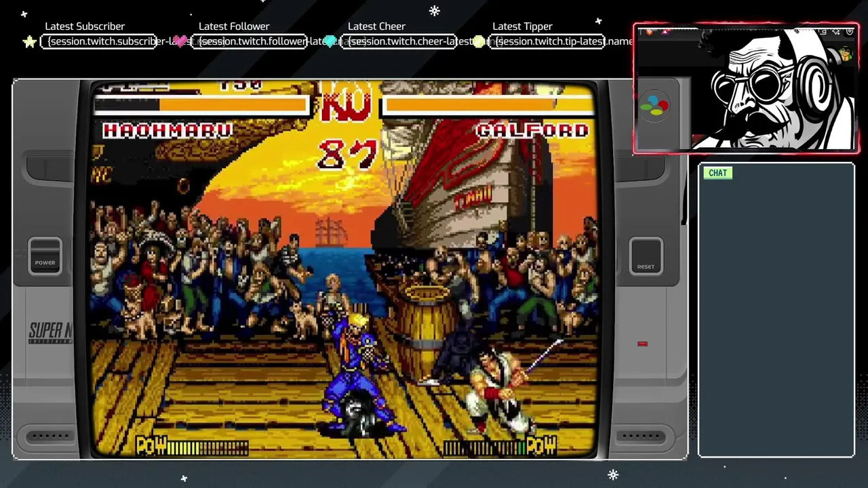868x488 pixels.
Task: Click the Brave Rewards triangle icon
Action: [665, 32]
